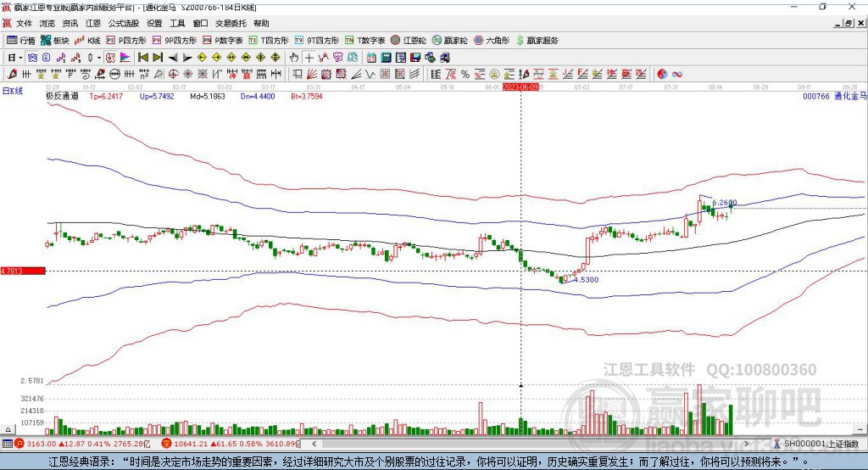This screenshot has height=470, width=868.
Task: Jump to last bar with green skip-forward icon
Action: click(x=158, y=58)
